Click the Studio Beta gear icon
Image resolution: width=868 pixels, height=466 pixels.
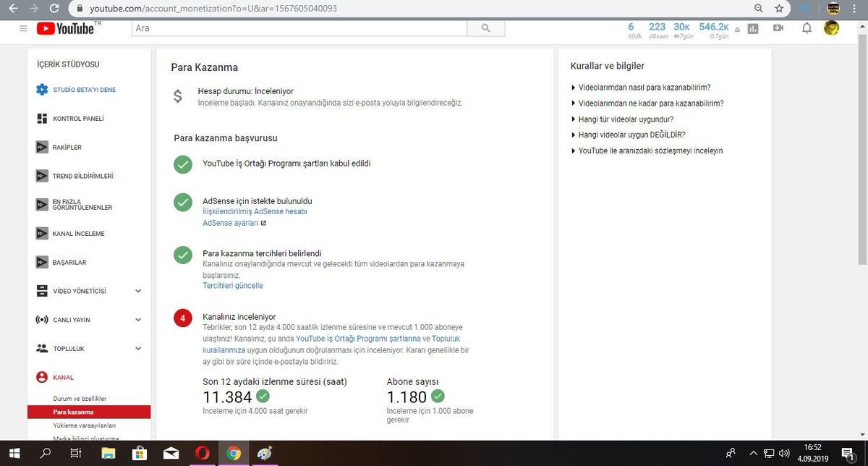coord(42,90)
